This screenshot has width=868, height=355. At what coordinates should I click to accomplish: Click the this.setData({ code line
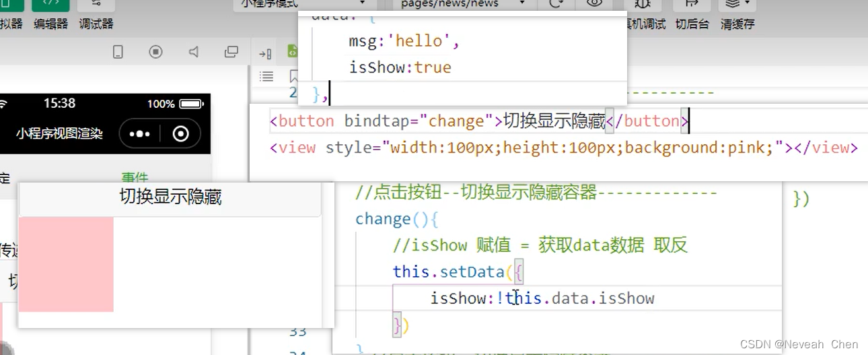[x=458, y=272]
